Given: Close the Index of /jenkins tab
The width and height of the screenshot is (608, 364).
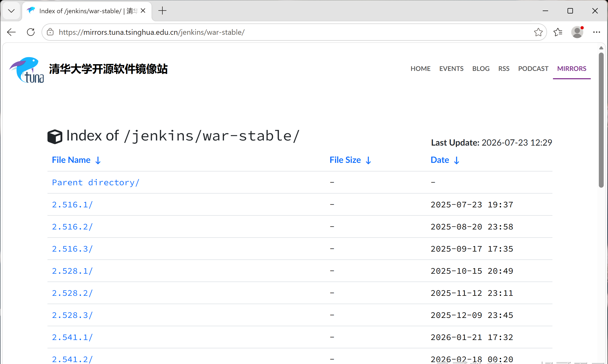Looking at the screenshot, I should pyautogui.click(x=143, y=11).
